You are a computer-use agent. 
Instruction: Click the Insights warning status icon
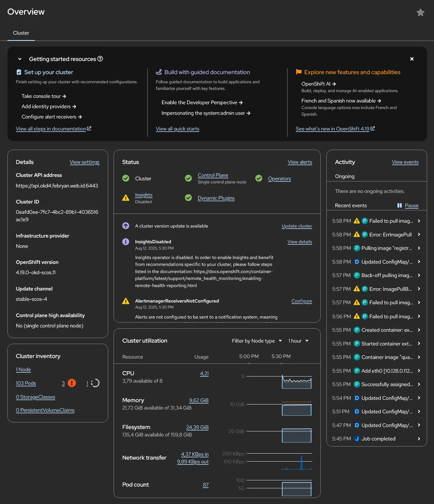point(126,198)
